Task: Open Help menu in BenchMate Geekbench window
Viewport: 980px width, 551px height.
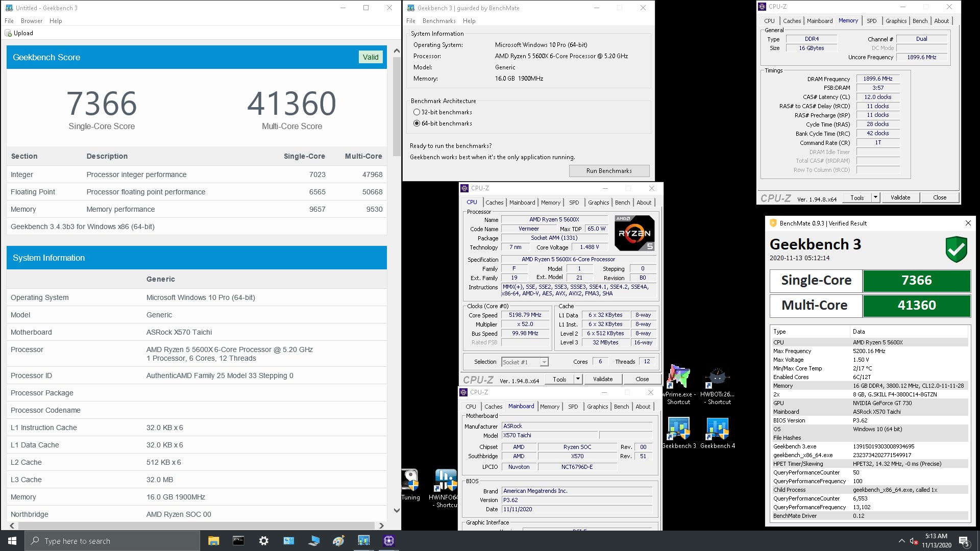Action: [469, 21]
